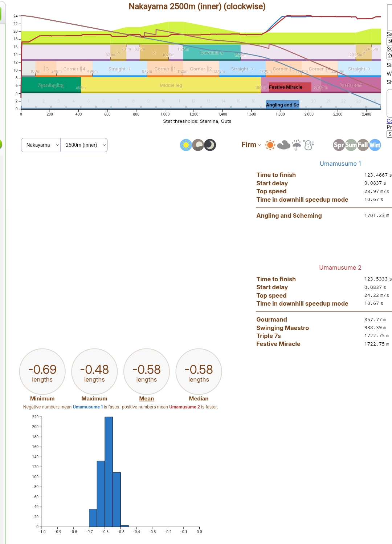Click the Mean label link
Image resolution: width=392 pixels, height=544 pixels.
click(147, 399)
